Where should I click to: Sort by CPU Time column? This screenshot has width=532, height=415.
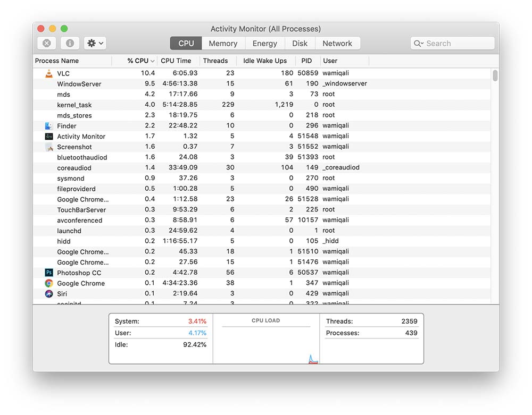click(x=178, y=61)
